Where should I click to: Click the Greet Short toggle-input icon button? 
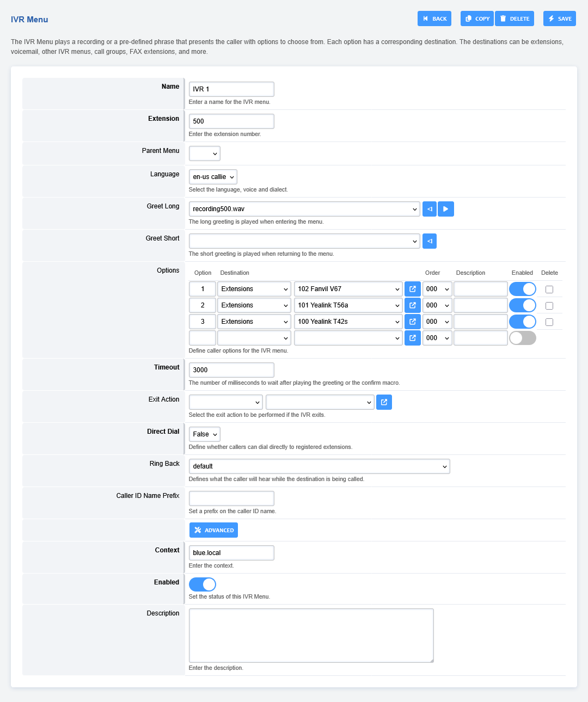[x=430, y=241]
